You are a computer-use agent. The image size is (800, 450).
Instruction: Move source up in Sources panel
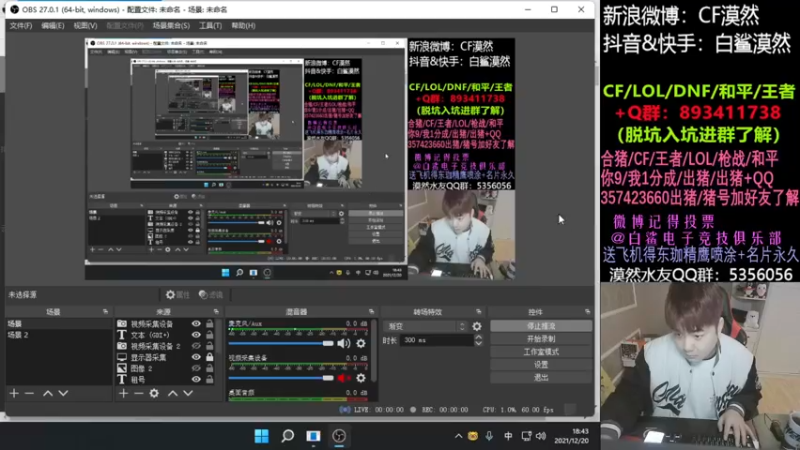(x=173, y=393)
